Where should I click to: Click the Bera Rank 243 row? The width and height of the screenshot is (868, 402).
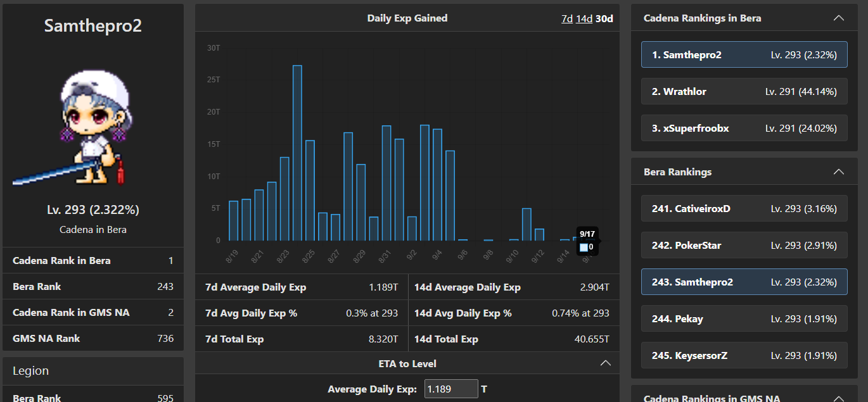pyautogui.click(x=93, y=286)
